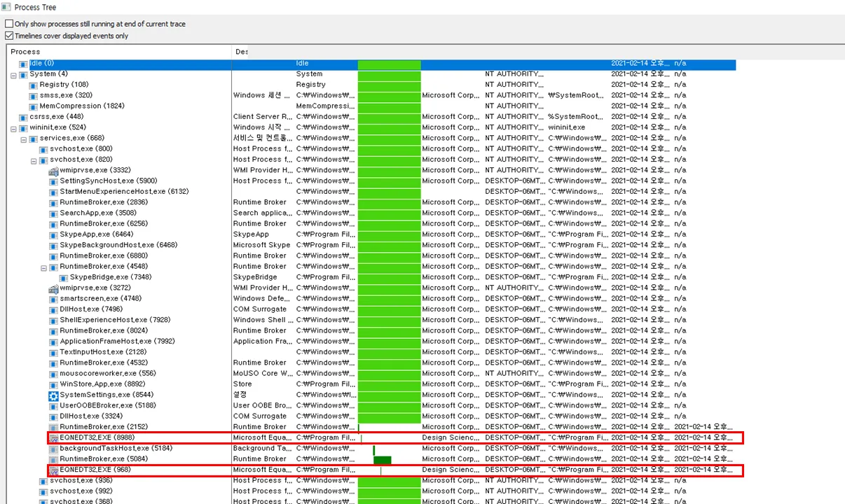Click the wmiprvse.exe (3332) process icon

point(53,170)
